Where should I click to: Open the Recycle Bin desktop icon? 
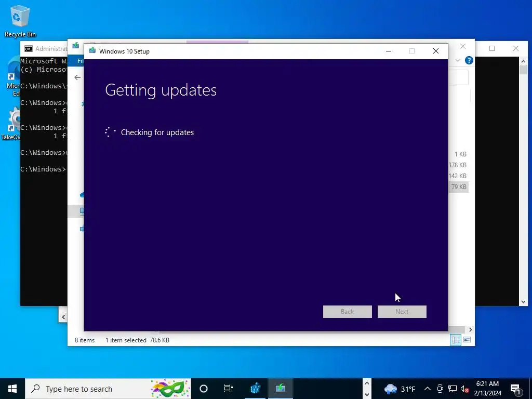click(20, 21)
